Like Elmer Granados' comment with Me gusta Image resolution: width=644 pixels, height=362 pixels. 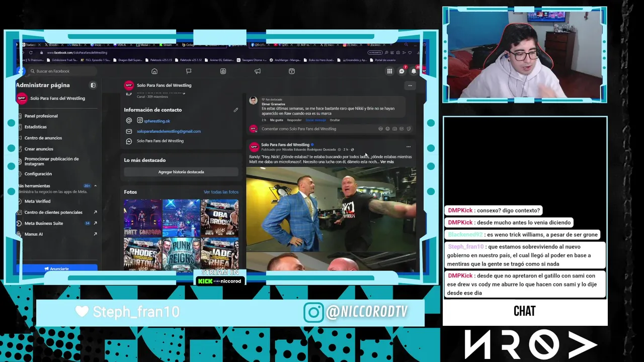pos(276,120)
